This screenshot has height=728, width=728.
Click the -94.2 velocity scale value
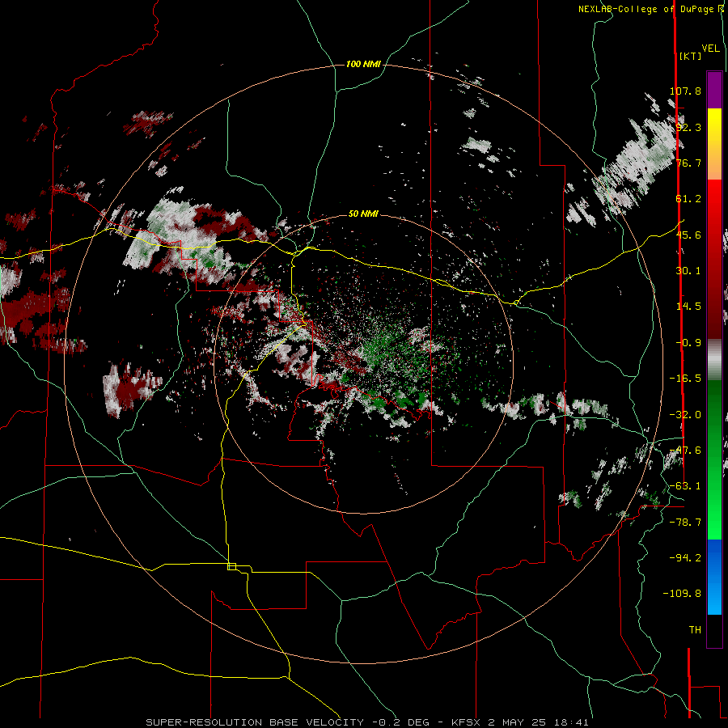point(685,557)
